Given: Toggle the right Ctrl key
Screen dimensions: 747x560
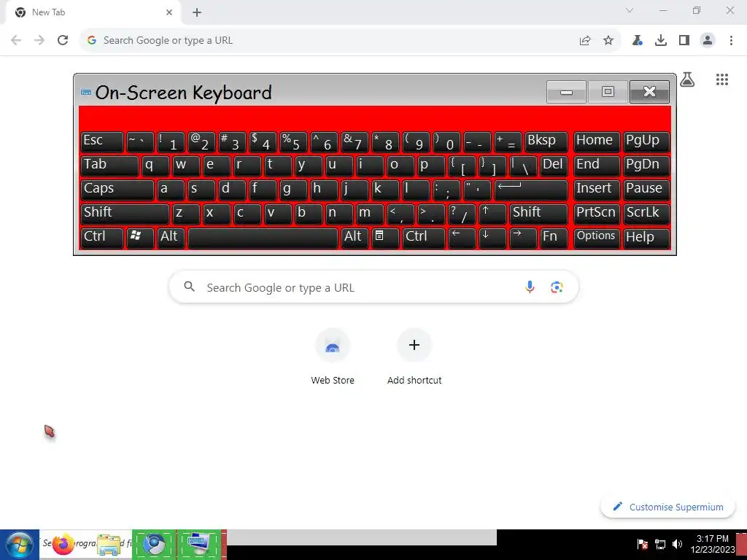Looking at the screenshot, I should (x=424, y=238).
